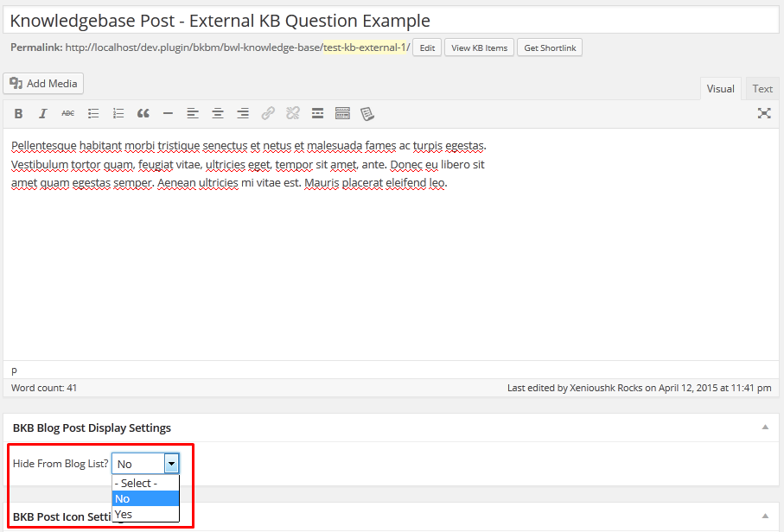Click the 'p' element path indicator

[14, 370]
